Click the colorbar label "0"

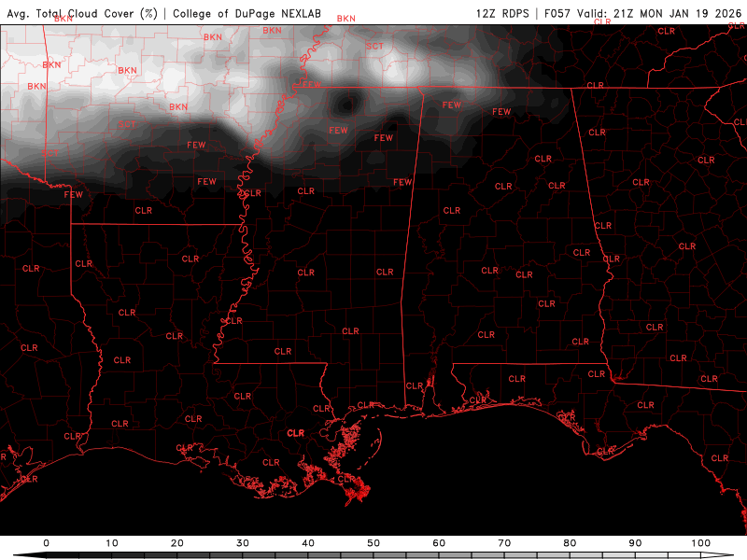[46, 543]
